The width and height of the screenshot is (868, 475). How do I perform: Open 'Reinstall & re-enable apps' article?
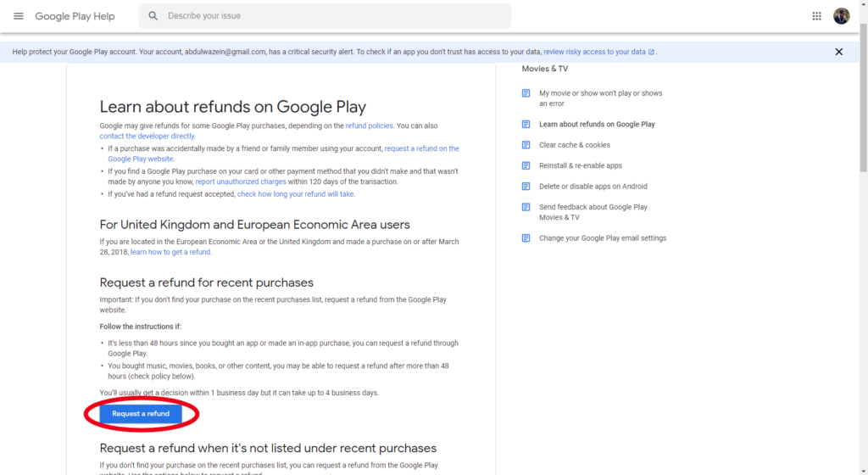coord(581,165)
